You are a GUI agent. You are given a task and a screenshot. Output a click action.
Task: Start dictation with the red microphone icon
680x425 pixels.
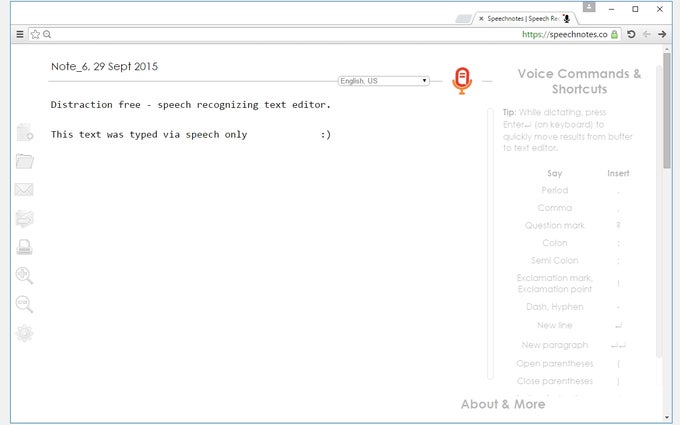click(462, 81)
